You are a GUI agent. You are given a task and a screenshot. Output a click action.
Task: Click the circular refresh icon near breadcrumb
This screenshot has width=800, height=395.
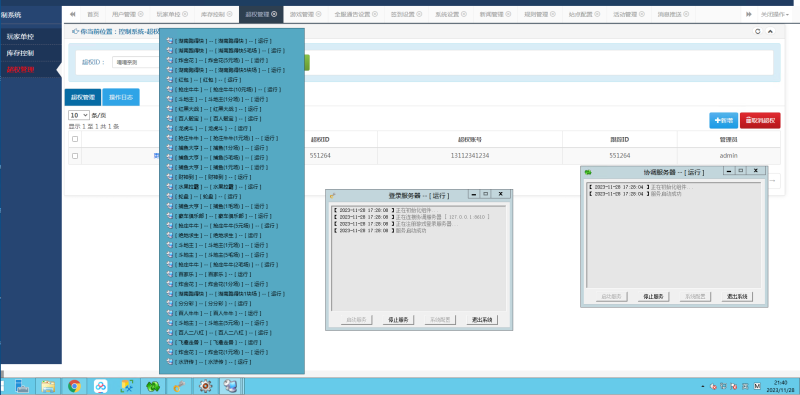pyautogui.click(x=758, y=31)
